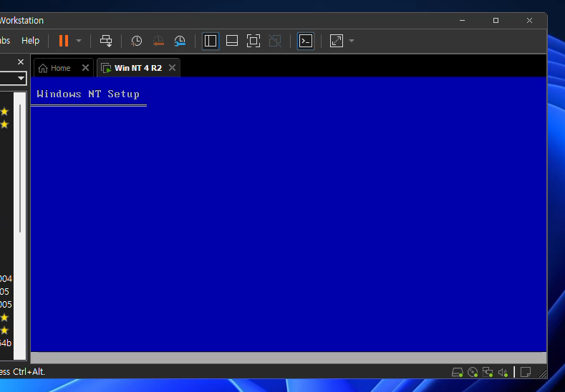The image size is (565, 392).
Task: Click the network adapter status icon
Action: 488,372
